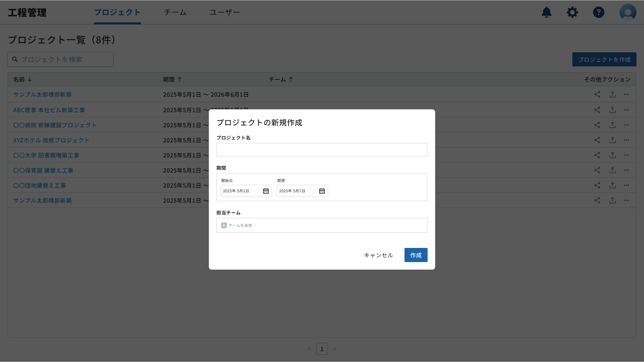
Task: Click the 作成 button to create
Action: coord(416,255)
